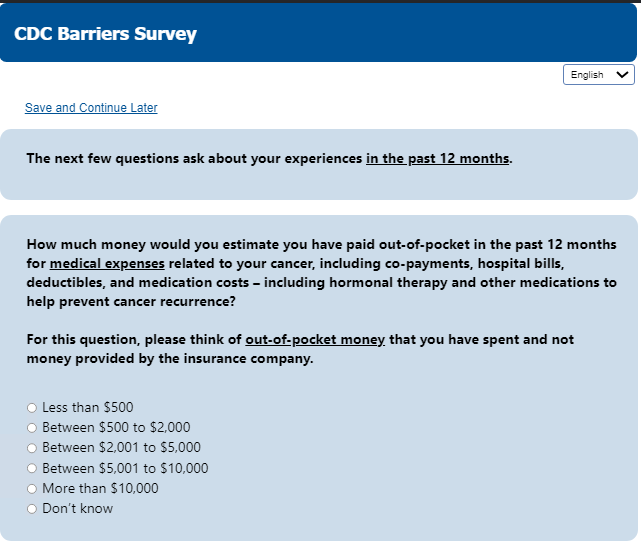The width and height of the screenshot is (641, 542).
Task: Click the "Don't know" answer label text
Action: [x=78, y=509]
